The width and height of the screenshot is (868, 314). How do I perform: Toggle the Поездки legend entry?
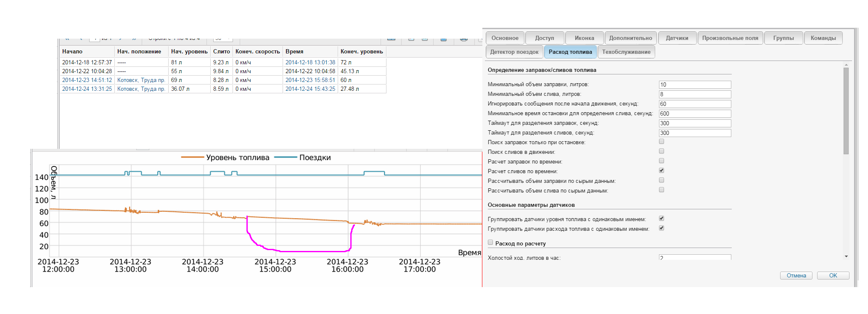pyautogui.click(x=302, y=158)
